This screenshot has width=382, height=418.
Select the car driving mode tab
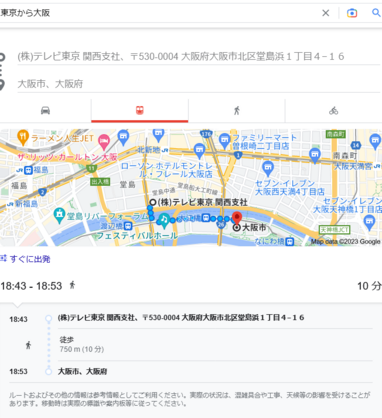[x=45, y=110]
